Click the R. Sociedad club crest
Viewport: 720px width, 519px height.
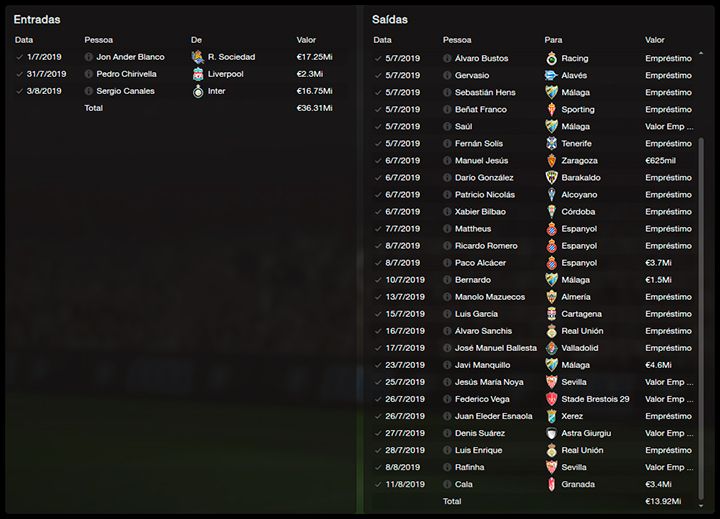(x=198, y=57)
